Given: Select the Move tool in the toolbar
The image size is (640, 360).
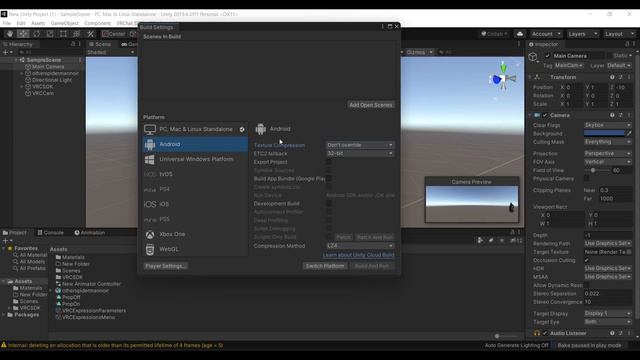Looking at the screenshot, I should pyautogui.click(x=23, y=34).
